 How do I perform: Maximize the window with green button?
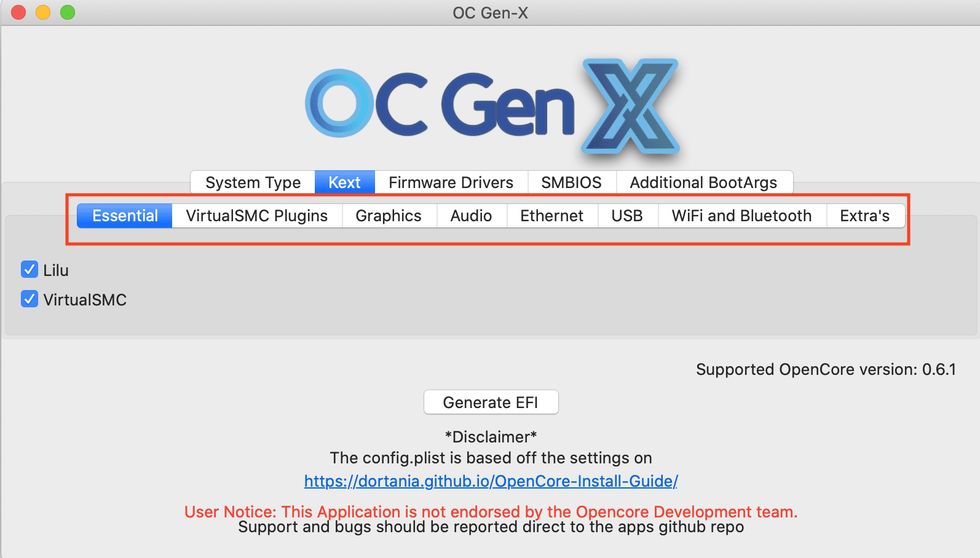pyautogui.click(x=68, y=12)
